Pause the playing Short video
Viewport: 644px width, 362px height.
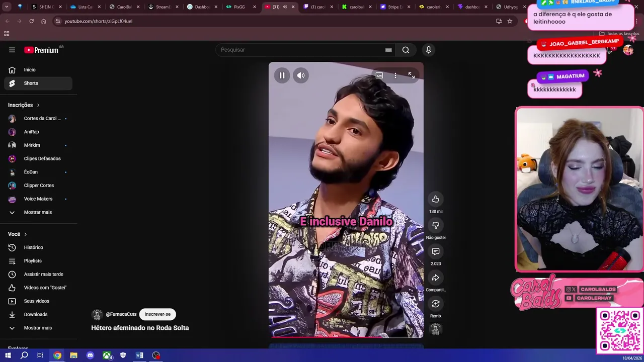coord(282,75)
